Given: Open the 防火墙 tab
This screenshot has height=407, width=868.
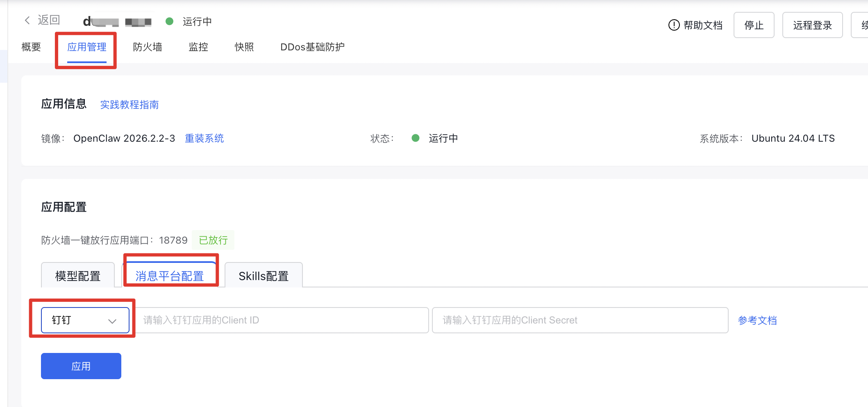Looking at the screenshot, I should 148,47.
